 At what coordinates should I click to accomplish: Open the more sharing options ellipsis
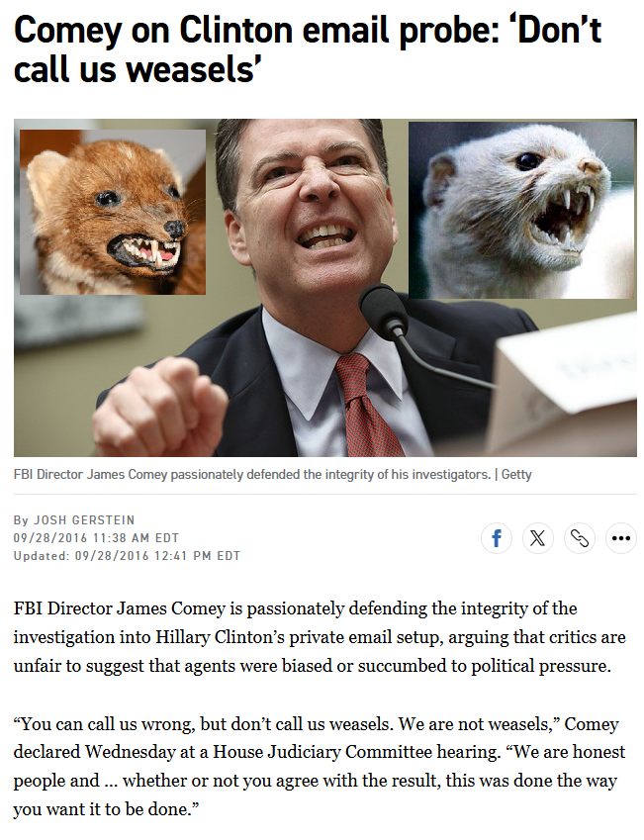pos(621,537)
